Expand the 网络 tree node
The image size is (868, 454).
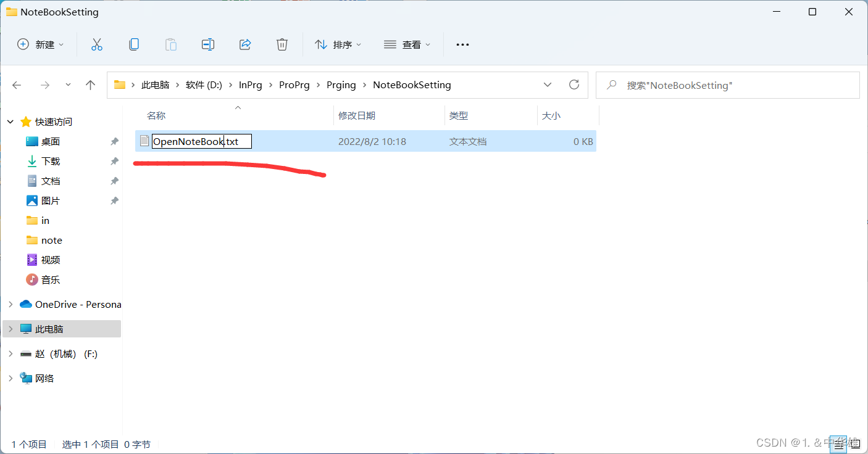tap(10, 378)
